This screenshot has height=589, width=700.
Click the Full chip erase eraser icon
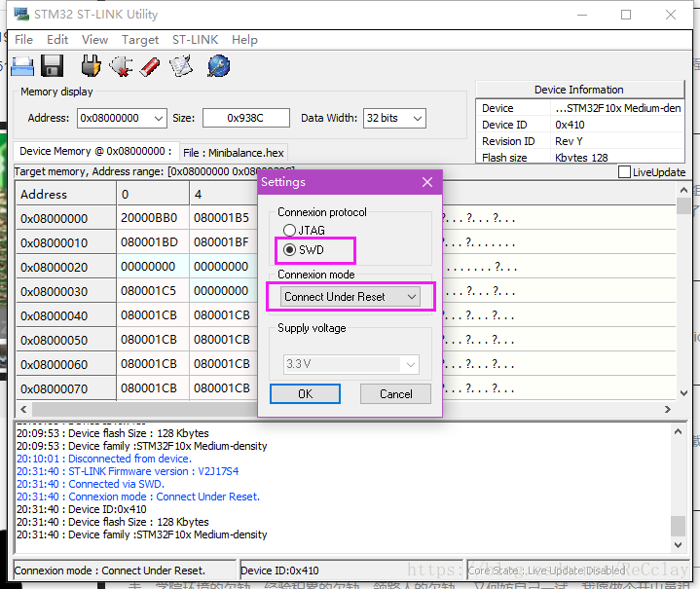click(150, 67)
